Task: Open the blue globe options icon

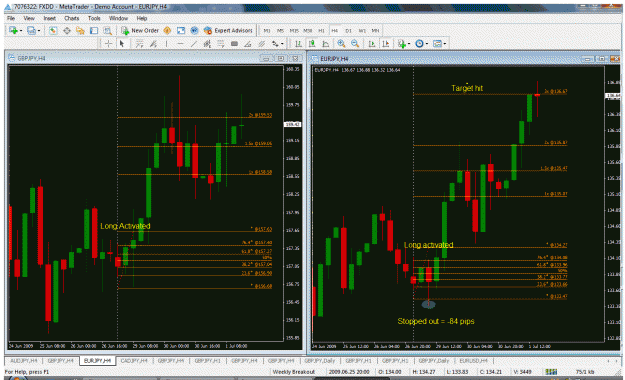Action: [194, 31]
